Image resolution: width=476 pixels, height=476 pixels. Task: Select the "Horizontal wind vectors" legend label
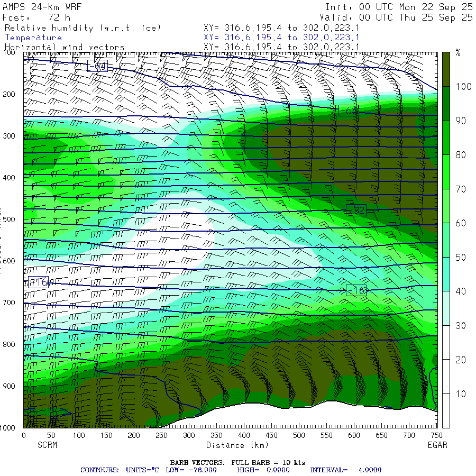[x=65, y=48]
